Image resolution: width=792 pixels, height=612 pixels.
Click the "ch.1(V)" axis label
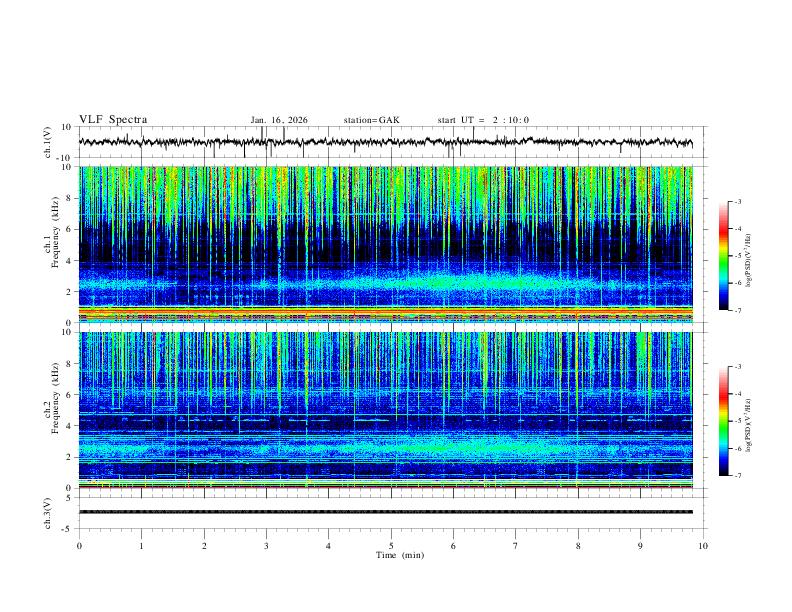coord(48,142)
